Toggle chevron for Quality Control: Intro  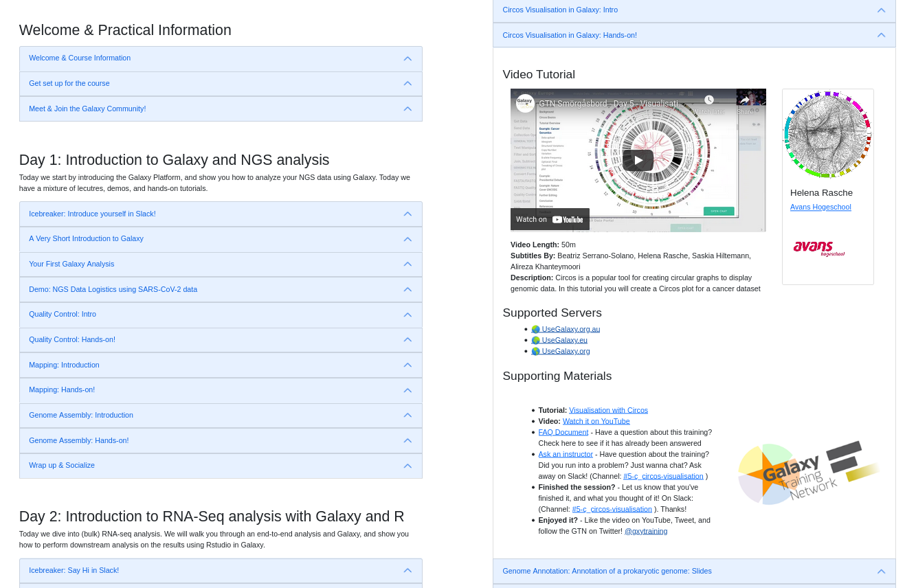tap(407, 315)
